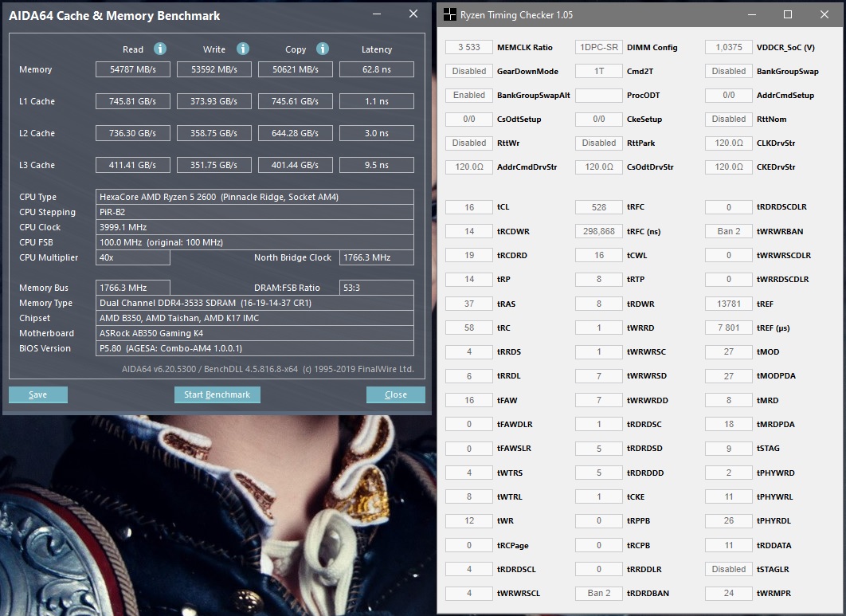
Task: Select the Memory Copy value 50621 MB/s
Action: click(x=295, y=69)
